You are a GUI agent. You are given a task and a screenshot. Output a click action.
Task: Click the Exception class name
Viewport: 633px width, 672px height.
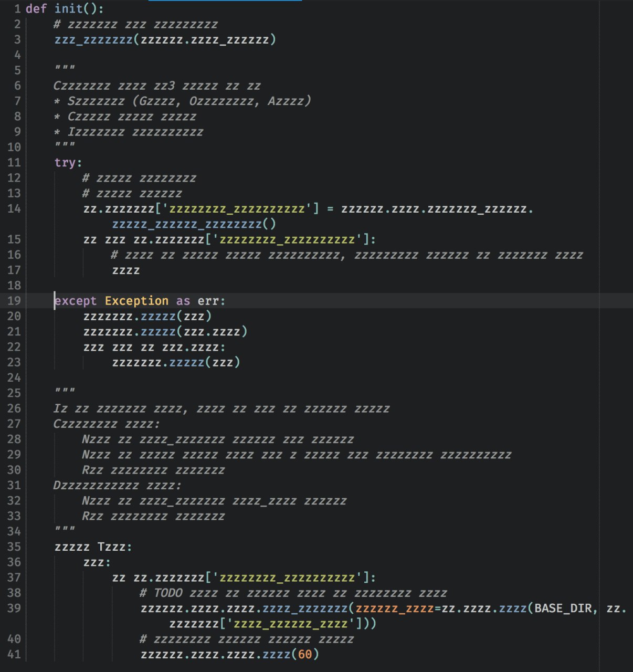click(136, 301)
